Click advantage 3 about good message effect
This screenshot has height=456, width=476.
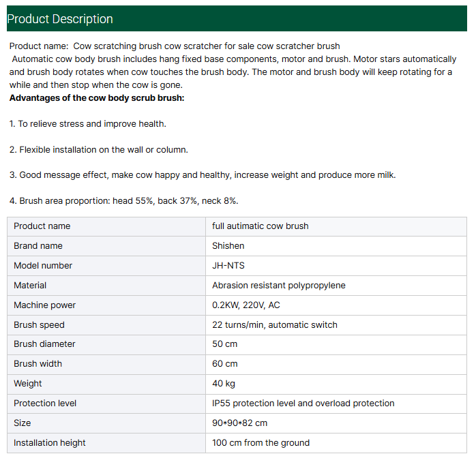(x=203, y=175)
